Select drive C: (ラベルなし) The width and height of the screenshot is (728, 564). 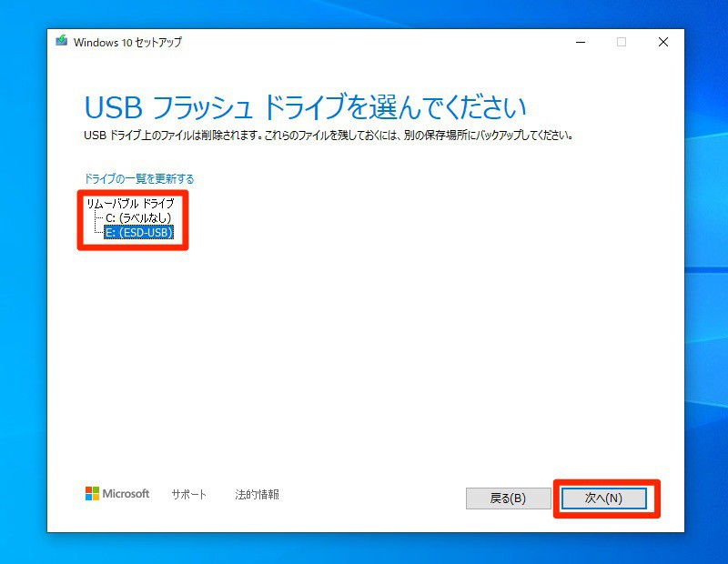tap(138, 217)
